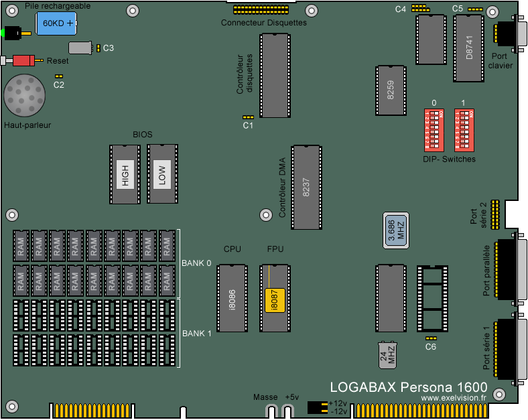Toggle DIP switch block 0
The height and width of the screenshot is (420, 528).
(434, 130)
